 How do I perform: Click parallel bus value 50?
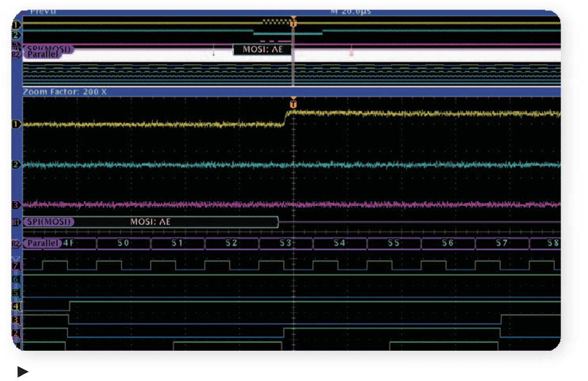[124, 243]
